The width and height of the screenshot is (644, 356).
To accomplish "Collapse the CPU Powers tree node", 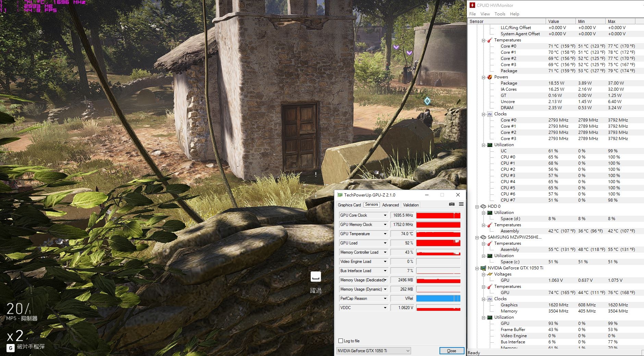I will coord(483,77).
